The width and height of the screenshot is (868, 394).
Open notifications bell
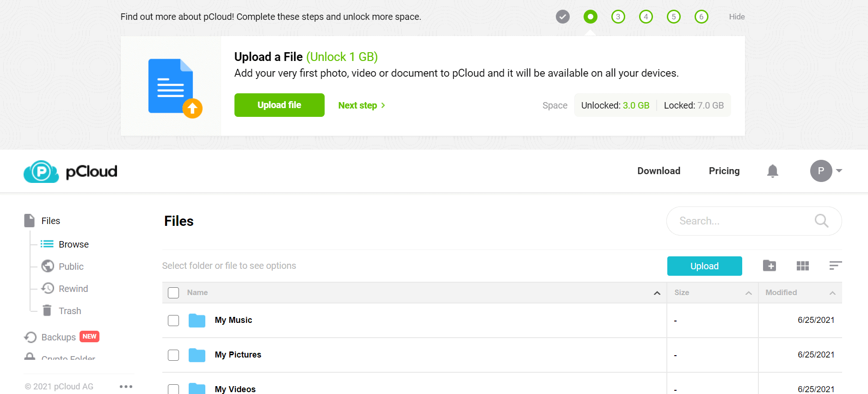[772, 171]
